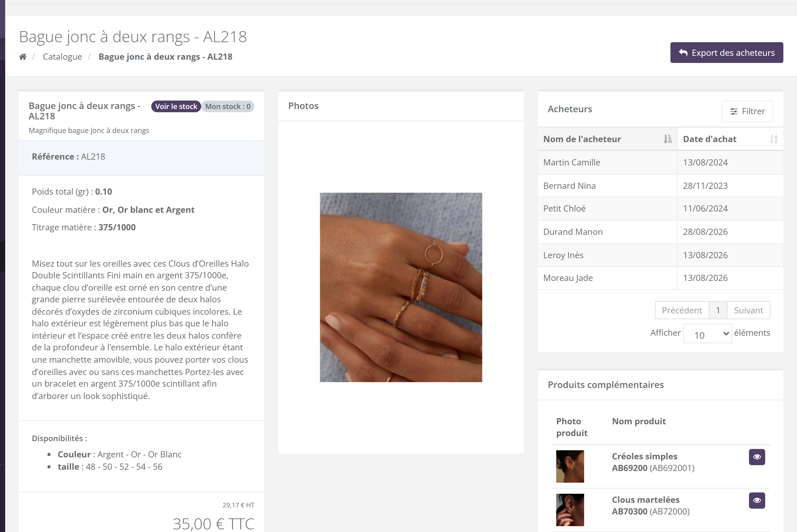Click the Bague jonc breadcrumb current page
The height and width of the screenshot is (532, 797).
pos(165,57)
